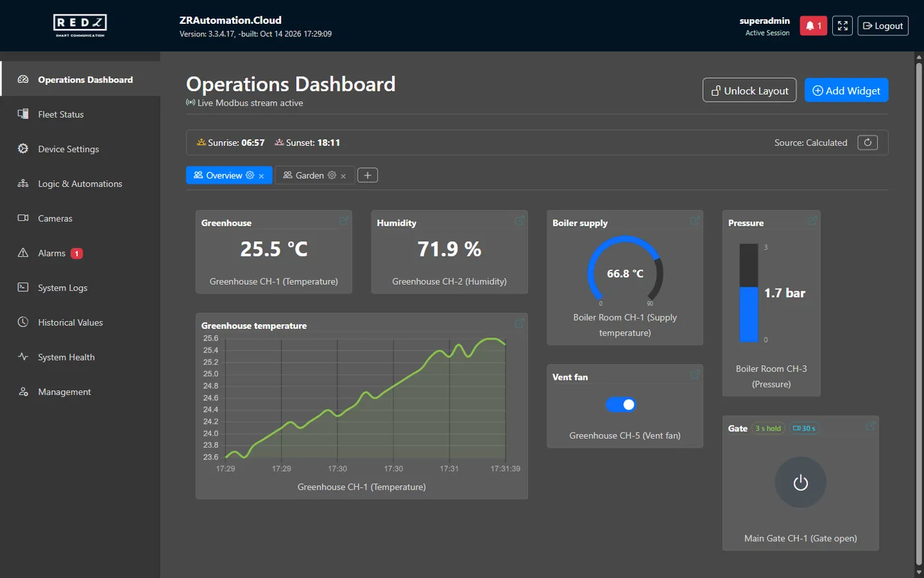The width and height of the screenshot is (924, 578).
Task: Click the Cameras sidebar icon
Action: (x=23, y=218)
